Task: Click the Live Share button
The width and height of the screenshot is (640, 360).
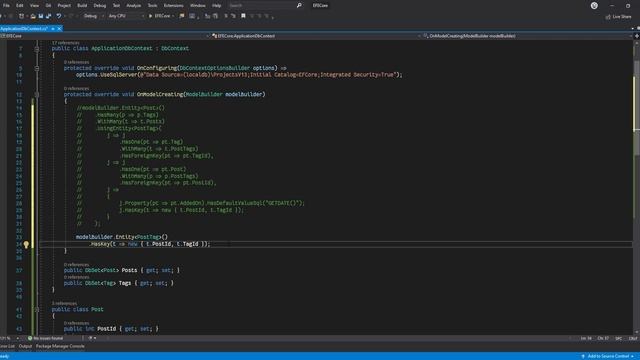Action: [618, 17]
